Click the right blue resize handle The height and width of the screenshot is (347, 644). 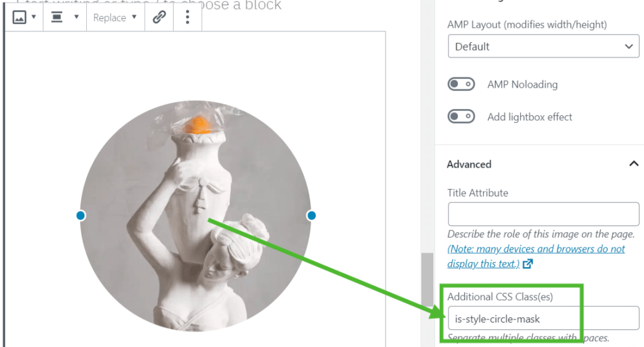(x=311, y=215)
